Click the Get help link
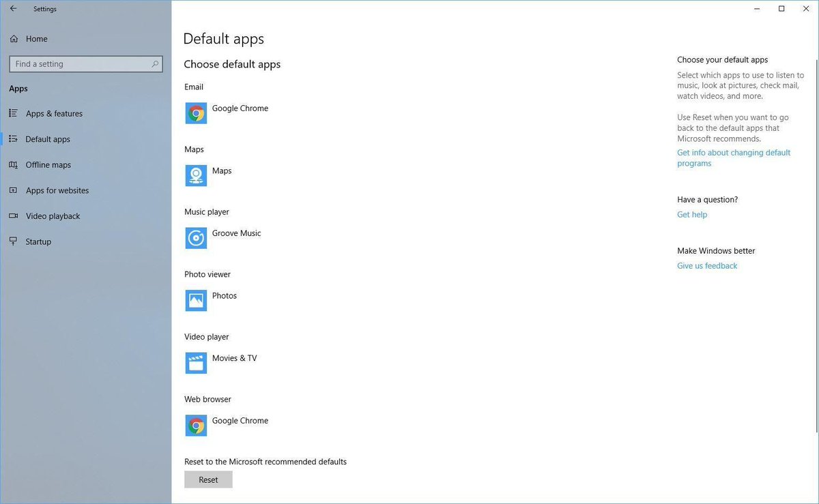Screen dimensions: 819x504 pos(692,215)
